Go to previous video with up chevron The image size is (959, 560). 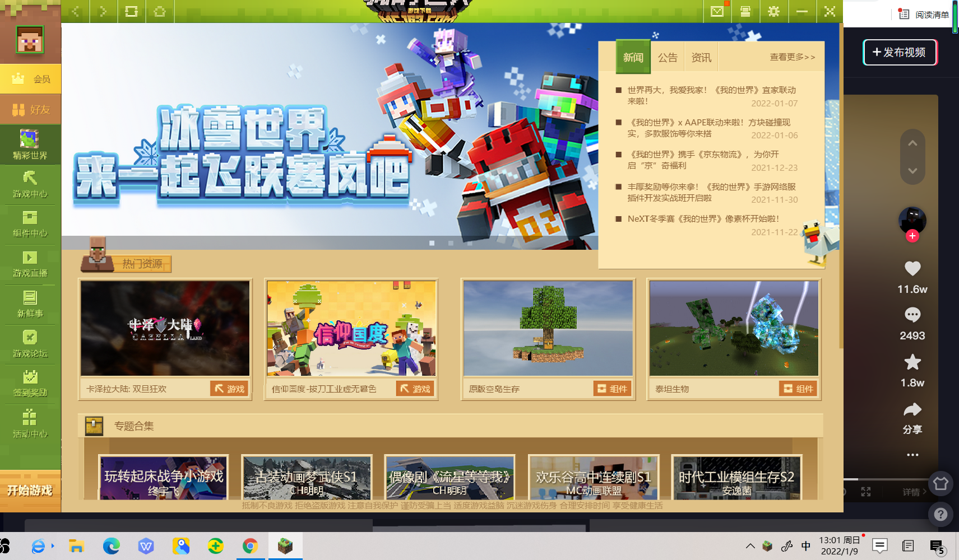pos(912,143)
